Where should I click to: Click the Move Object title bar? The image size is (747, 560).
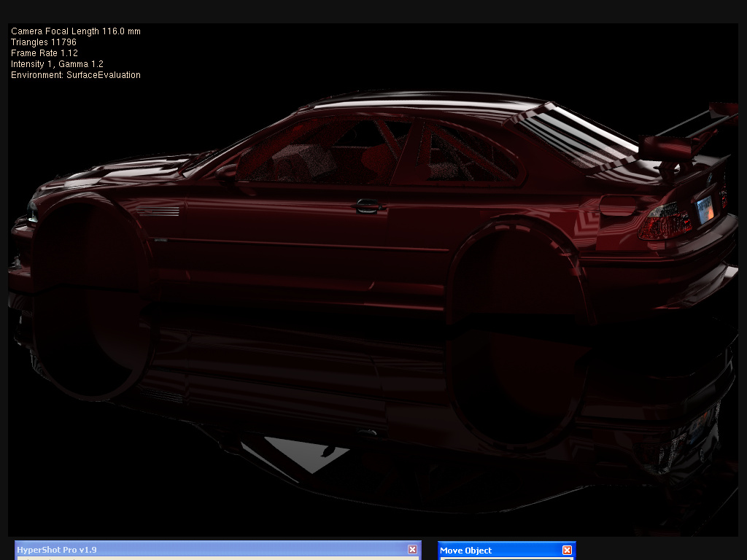(506, 550)
